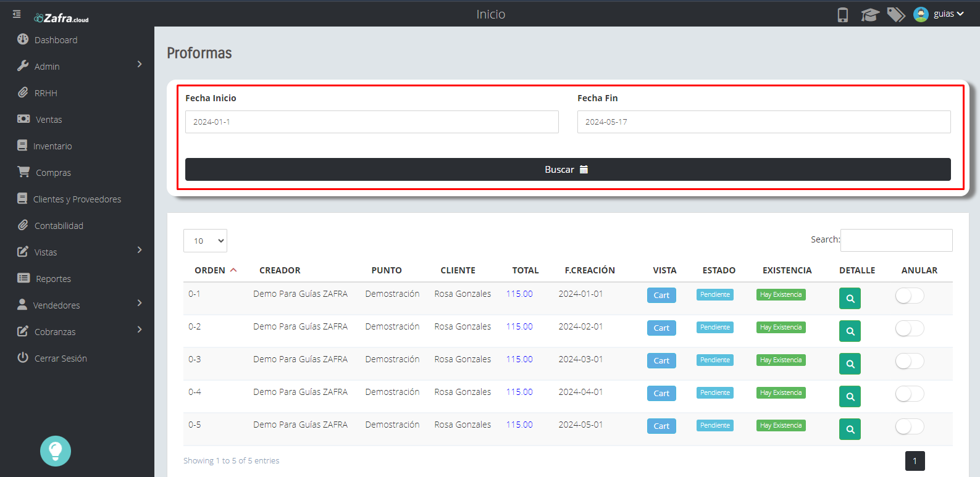View detail magnifier for order 0-4
This screenshot has height=477, width=980.
click(850, 397)
